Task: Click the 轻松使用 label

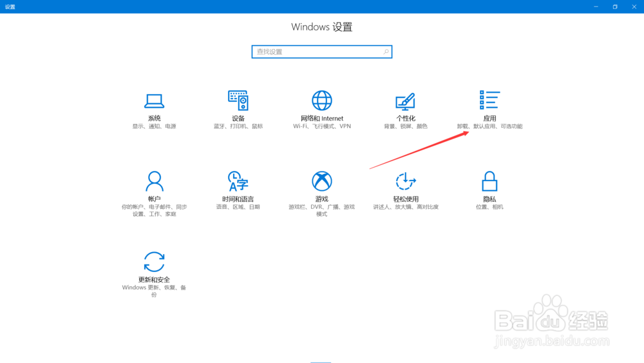Action: [406, 199]
